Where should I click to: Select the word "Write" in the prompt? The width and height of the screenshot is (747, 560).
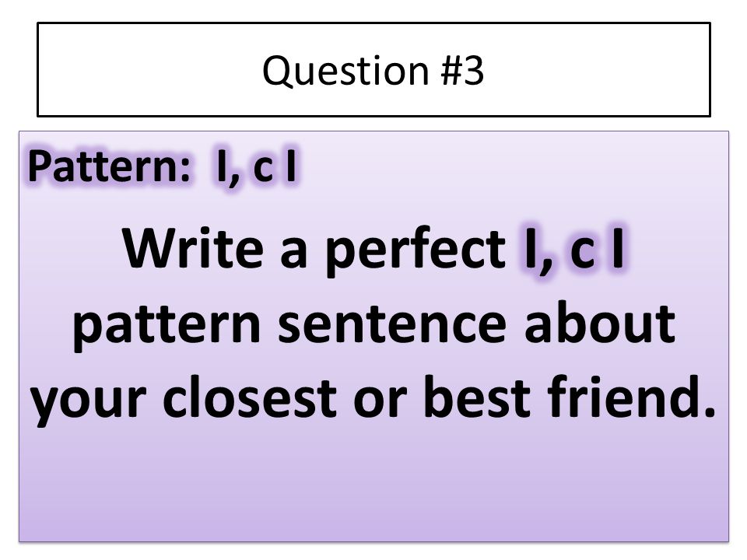point(193,249)
